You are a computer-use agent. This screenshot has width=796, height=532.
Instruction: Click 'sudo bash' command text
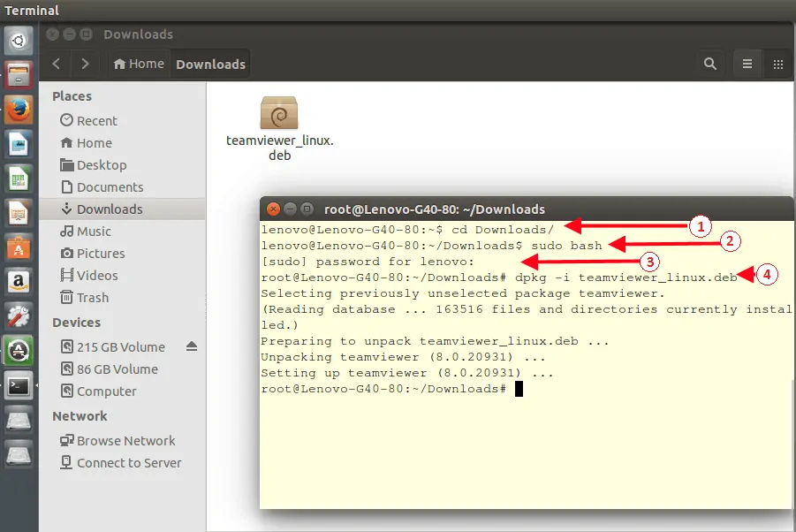(x=566, y=246)
